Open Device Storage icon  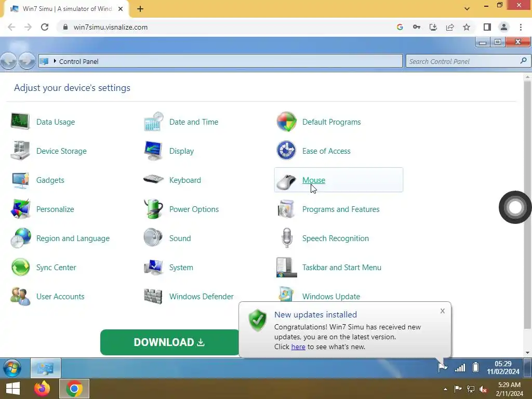point(20,151)
